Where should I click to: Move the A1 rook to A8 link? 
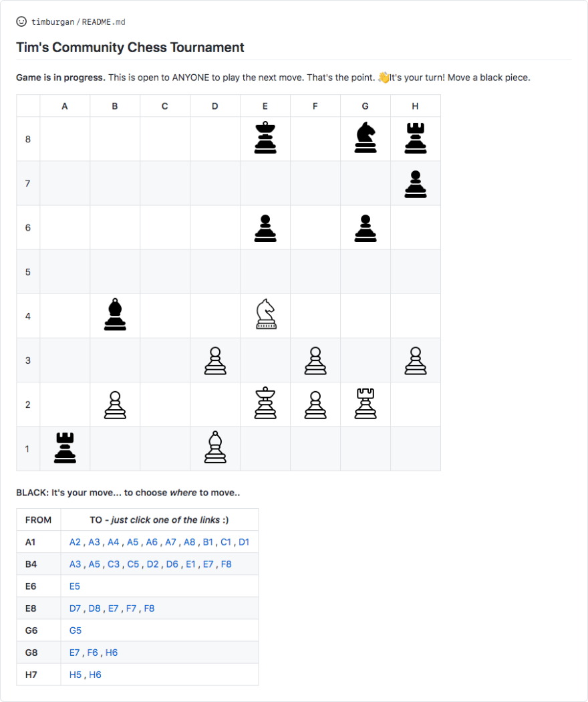tap(190, 542)
